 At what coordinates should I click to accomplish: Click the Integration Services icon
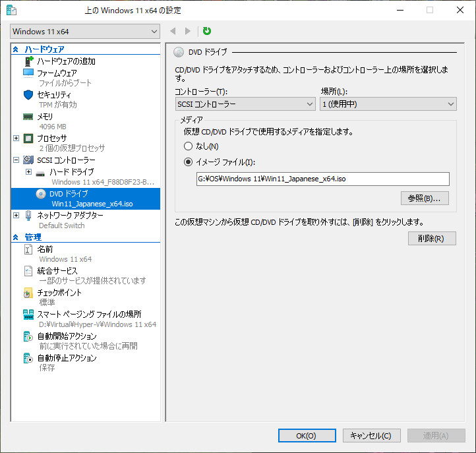tap(28, 271)
